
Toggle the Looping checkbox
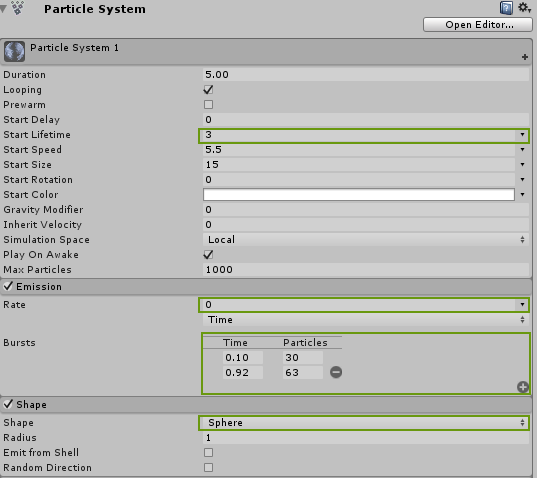pos(208,90)
